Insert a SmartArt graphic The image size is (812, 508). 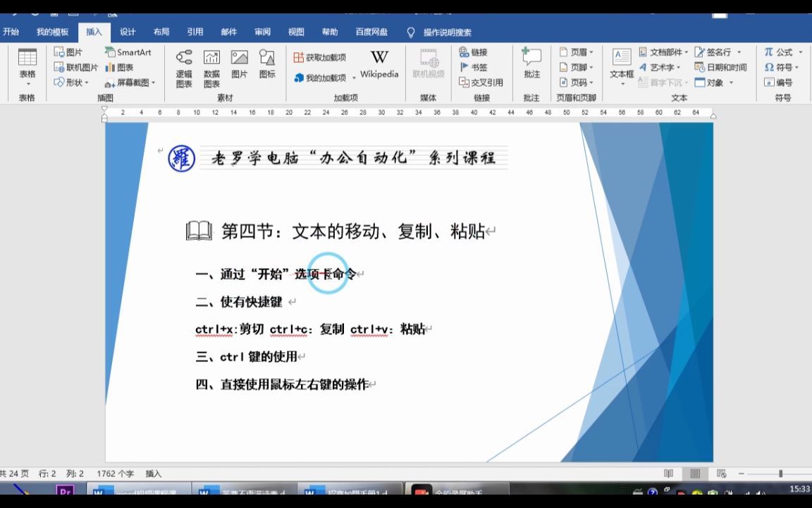[x=127, y=52]
